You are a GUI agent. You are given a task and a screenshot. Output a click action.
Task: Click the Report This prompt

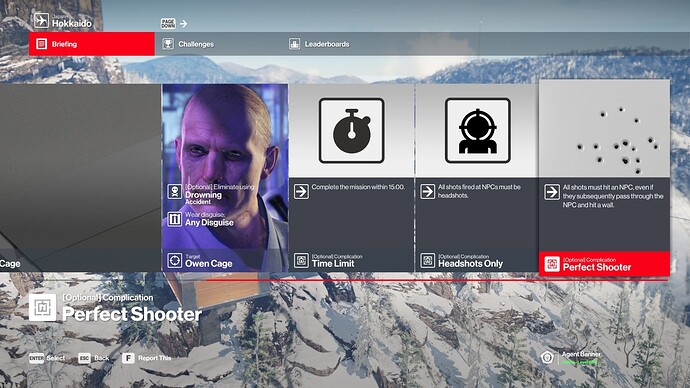pos(154,358)
